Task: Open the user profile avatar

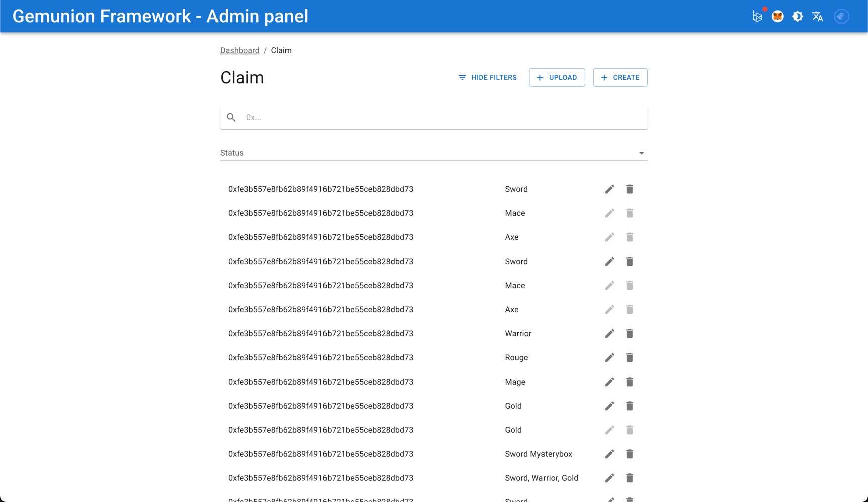Action: point(842,16)
